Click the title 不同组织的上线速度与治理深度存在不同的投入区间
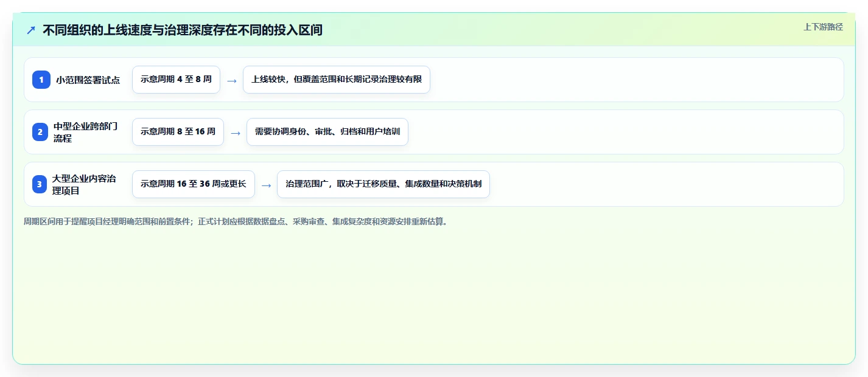The height and width of the screenshot is (377, 868). [183, 30]
